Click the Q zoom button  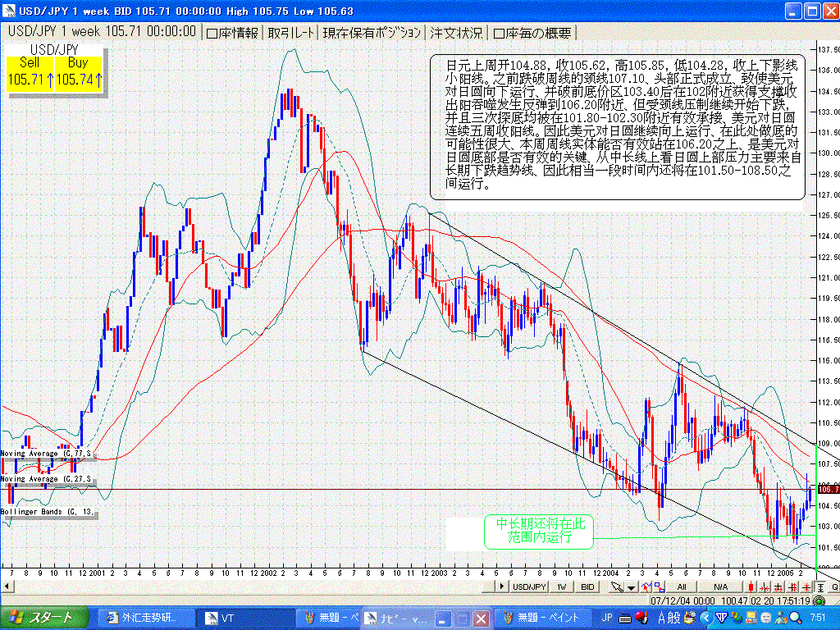pyautogui.click(x=834, y=587)
